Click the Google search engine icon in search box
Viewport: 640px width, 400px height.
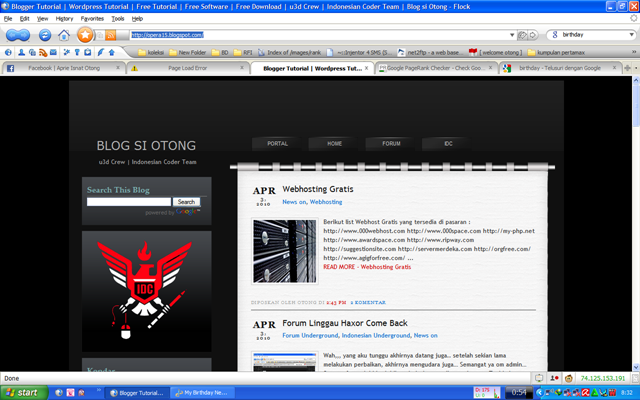(555, 35)
